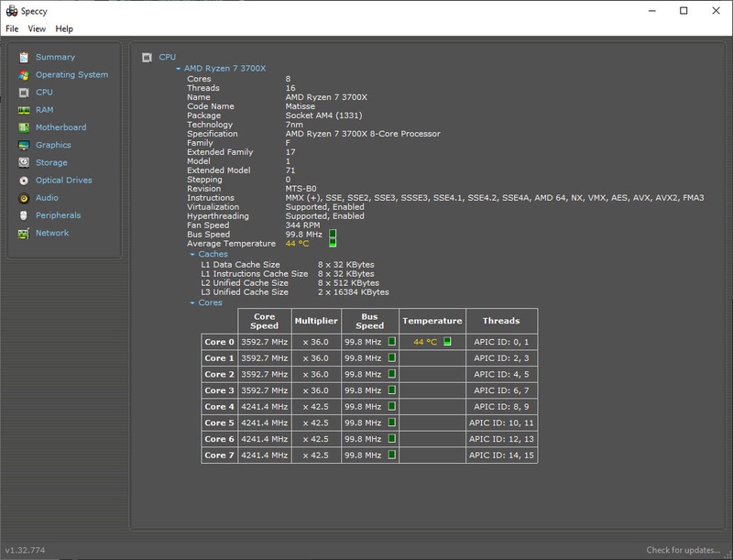Click green indicator next to Average Temperature

pyautogui.click(x=333, y=243)
